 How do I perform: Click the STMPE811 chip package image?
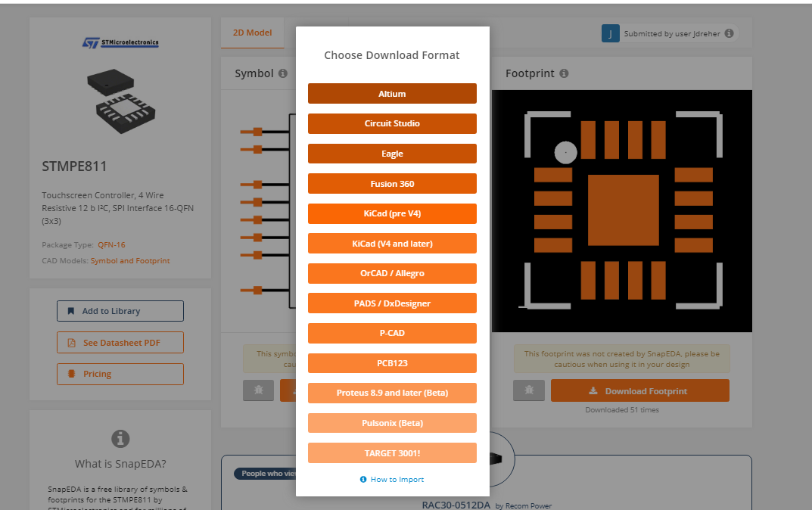click(x=120, y=101)
